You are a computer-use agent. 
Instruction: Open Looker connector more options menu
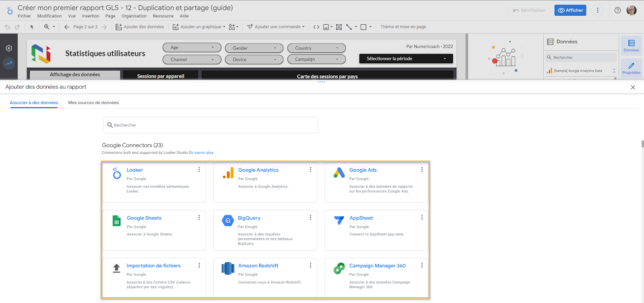(x=199, y=170)
